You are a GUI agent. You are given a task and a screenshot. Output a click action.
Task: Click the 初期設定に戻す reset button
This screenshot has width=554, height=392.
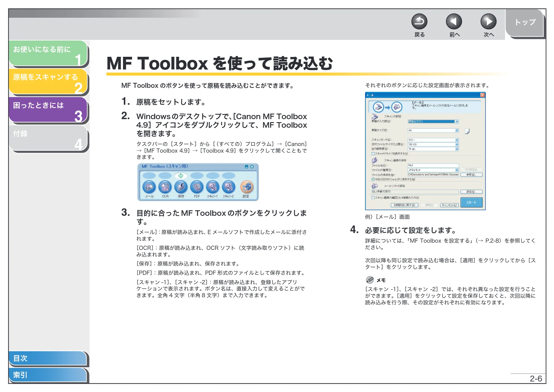(404, 205)
